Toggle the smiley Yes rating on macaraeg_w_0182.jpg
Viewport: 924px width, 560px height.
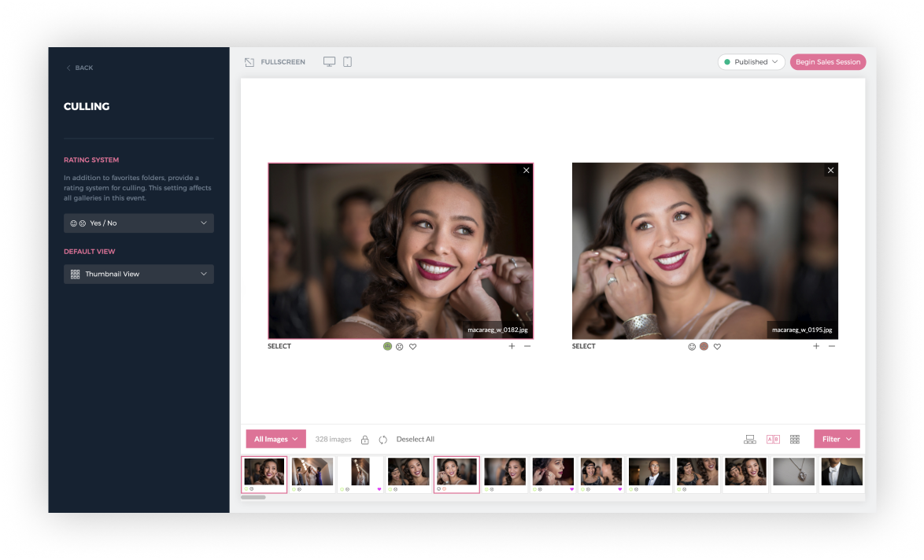click(x=387, y=346)
